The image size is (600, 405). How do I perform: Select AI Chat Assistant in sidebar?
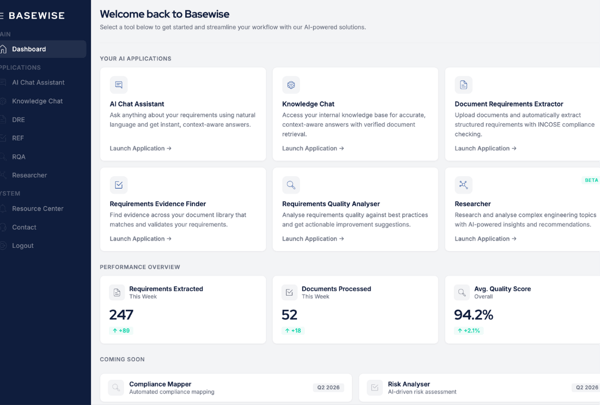[38, 83]
